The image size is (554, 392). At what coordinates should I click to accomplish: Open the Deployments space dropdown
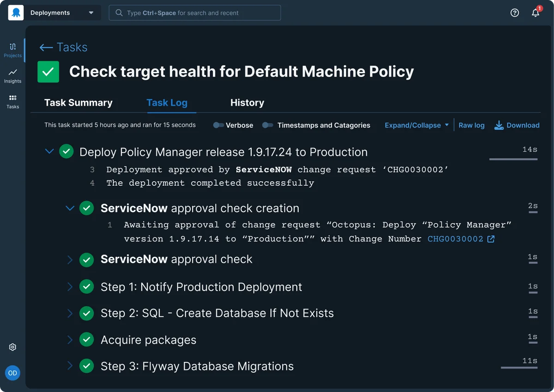[62, 13]
